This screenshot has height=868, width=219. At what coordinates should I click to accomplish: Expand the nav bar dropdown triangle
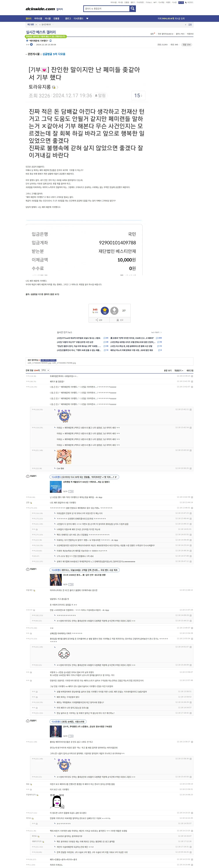87,19
